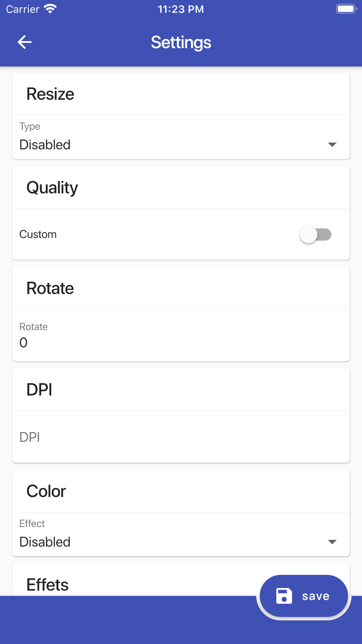The image size is (362, 644).
Task: Click the Rotate section header
Action: (x=50, y=287)
